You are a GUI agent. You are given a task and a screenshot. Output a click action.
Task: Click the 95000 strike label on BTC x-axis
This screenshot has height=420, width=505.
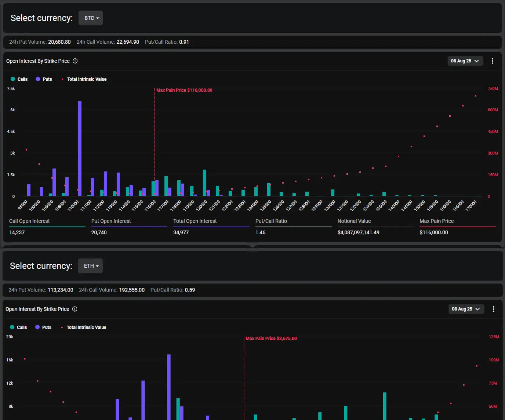(23, 205)
